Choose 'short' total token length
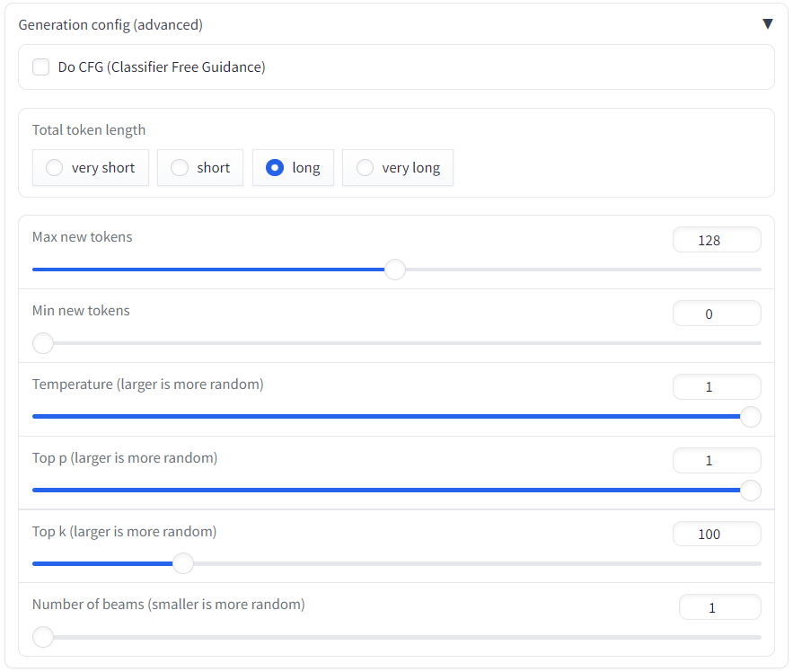This screenshot has height=672, width=793. click(x=181, y=168)
